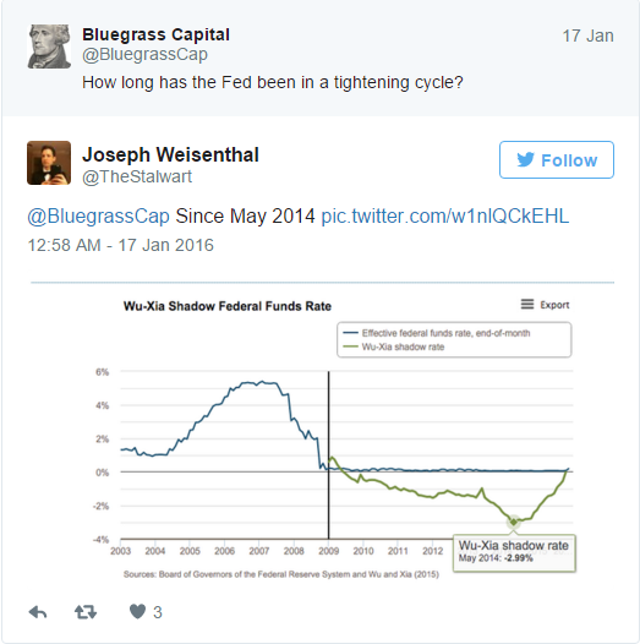
Task: Open the chart hamburger export menu icon
Action: 527,304
